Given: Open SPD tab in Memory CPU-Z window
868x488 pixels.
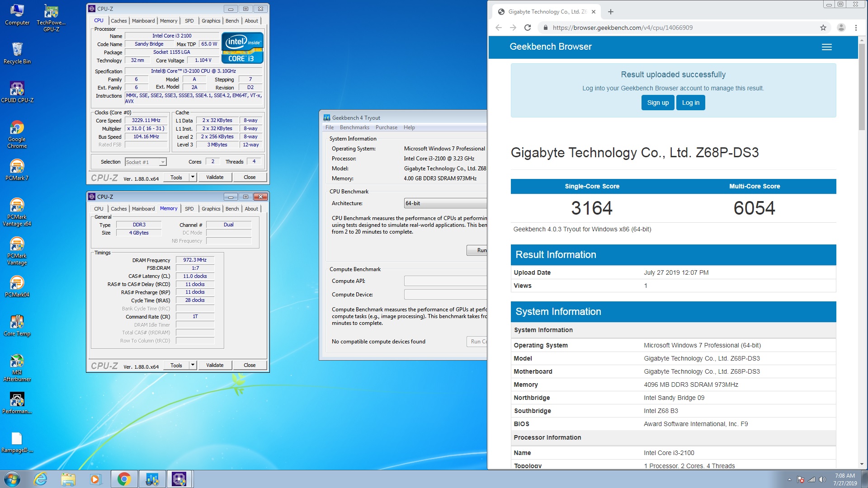Looking at the screenshot, I should tap(189, 209).
